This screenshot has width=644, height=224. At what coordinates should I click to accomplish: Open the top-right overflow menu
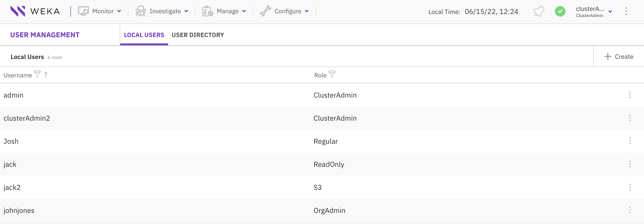click(x=626, y=11)
